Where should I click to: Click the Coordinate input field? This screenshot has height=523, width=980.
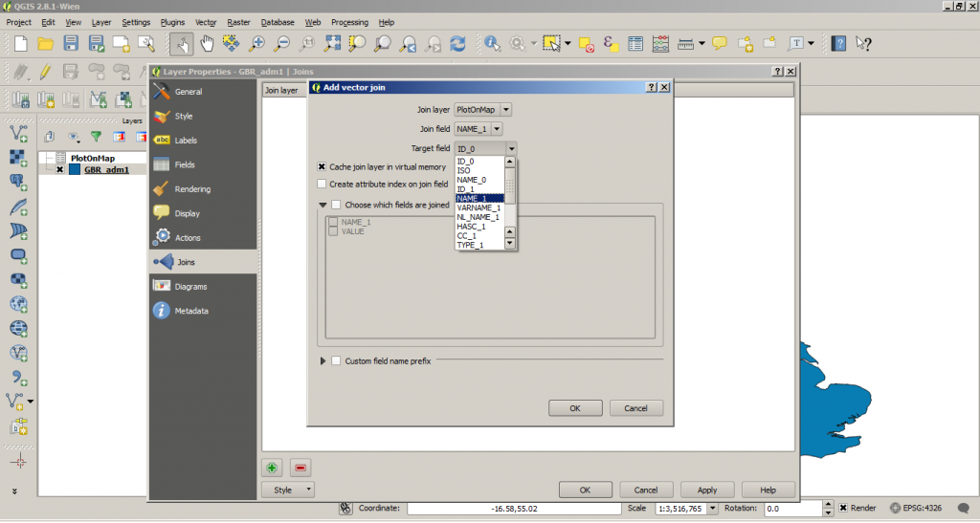tap(514, 508)
